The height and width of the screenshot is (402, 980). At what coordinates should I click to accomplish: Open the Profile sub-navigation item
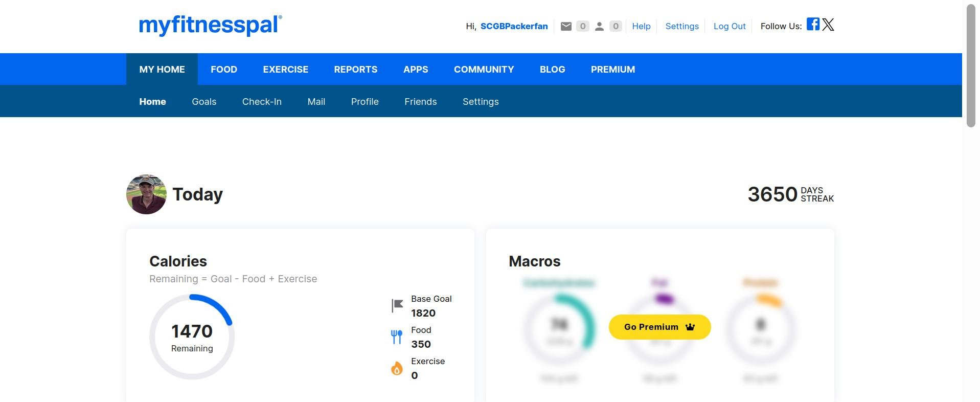[x=365, y=101]
